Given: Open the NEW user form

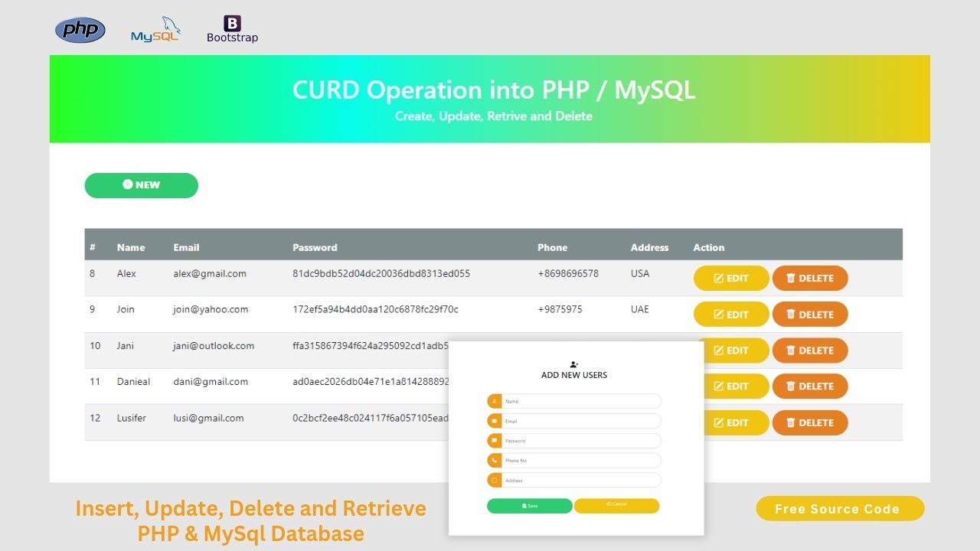Looking at the screenshot, I should pos(141,185).
